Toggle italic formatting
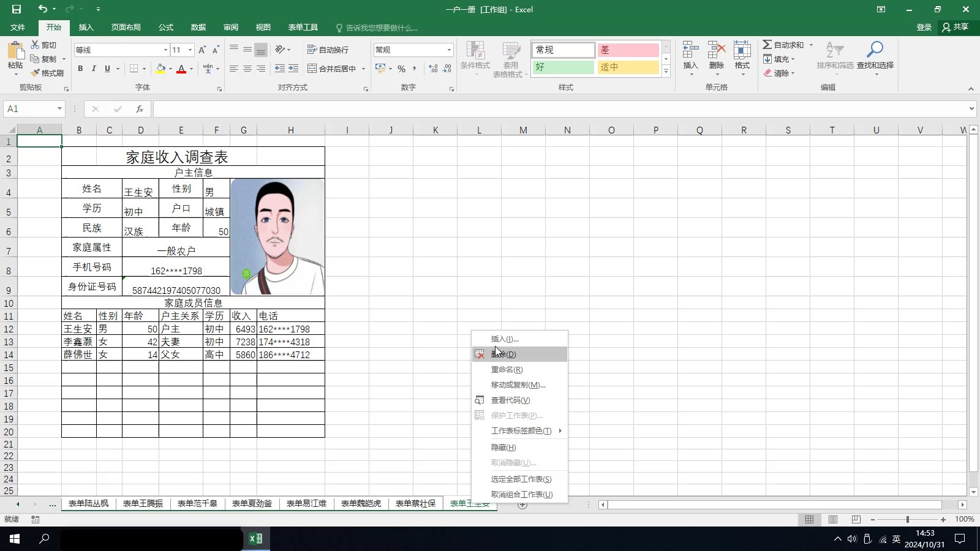 pos(93,69)
